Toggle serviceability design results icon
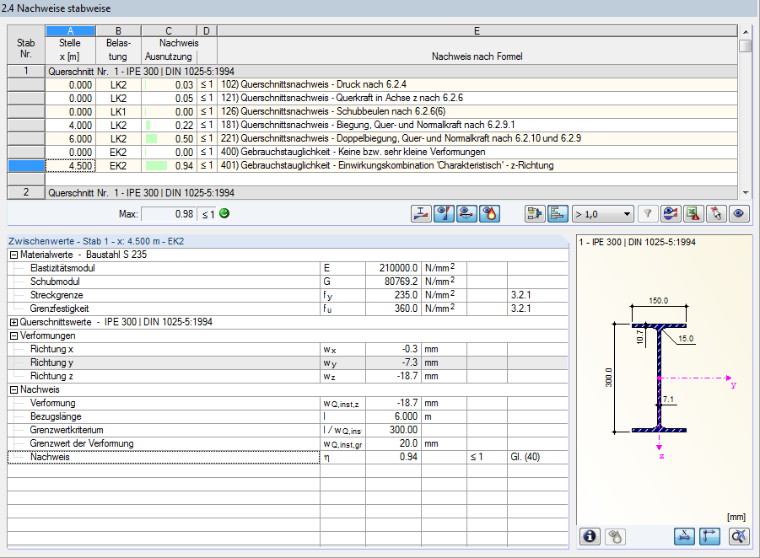 pyautogui.click(x=466, y=214)
